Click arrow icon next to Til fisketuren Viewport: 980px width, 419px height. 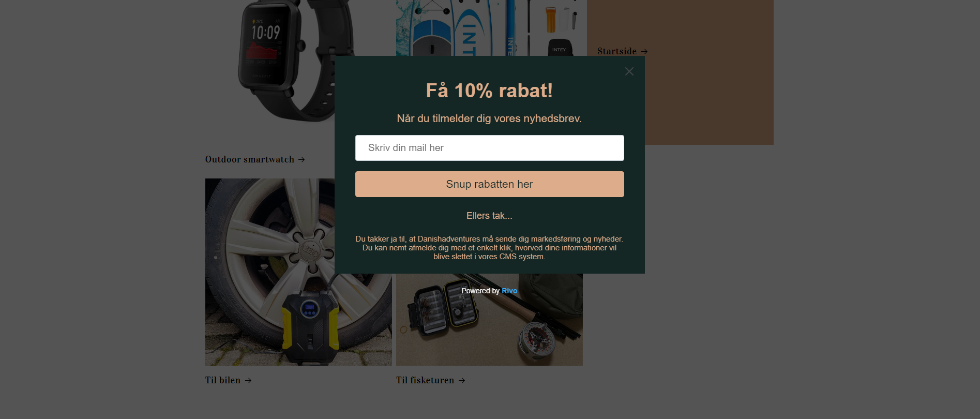pyautogui.click(x=462, y=380)
